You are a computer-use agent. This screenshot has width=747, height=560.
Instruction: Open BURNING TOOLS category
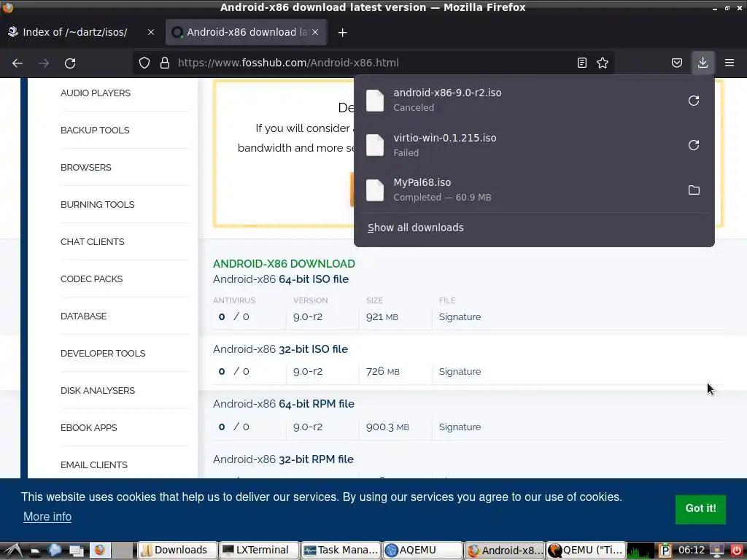click(x=97, y=204)
